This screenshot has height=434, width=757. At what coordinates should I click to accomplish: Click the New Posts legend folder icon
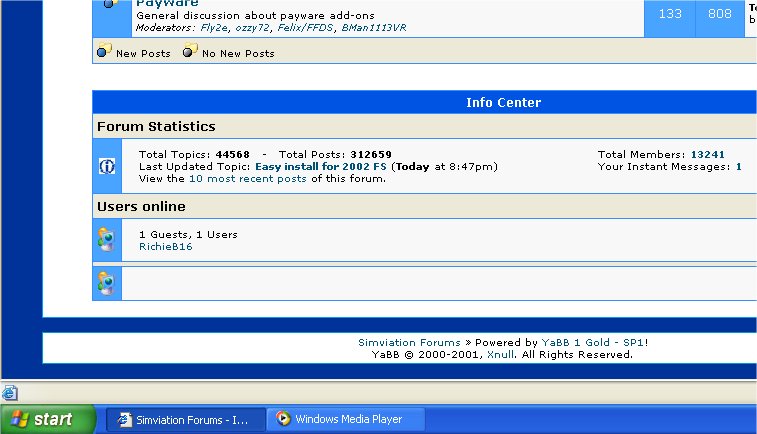point(104,50)
